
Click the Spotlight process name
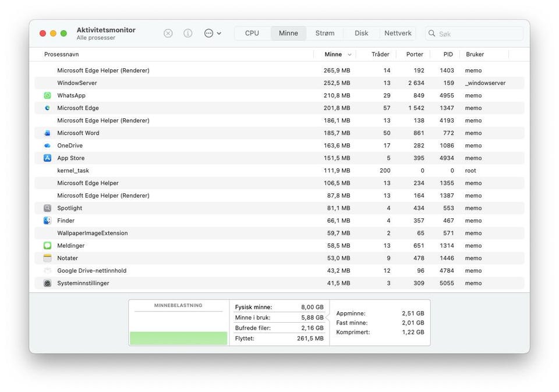tap(69, 208)
